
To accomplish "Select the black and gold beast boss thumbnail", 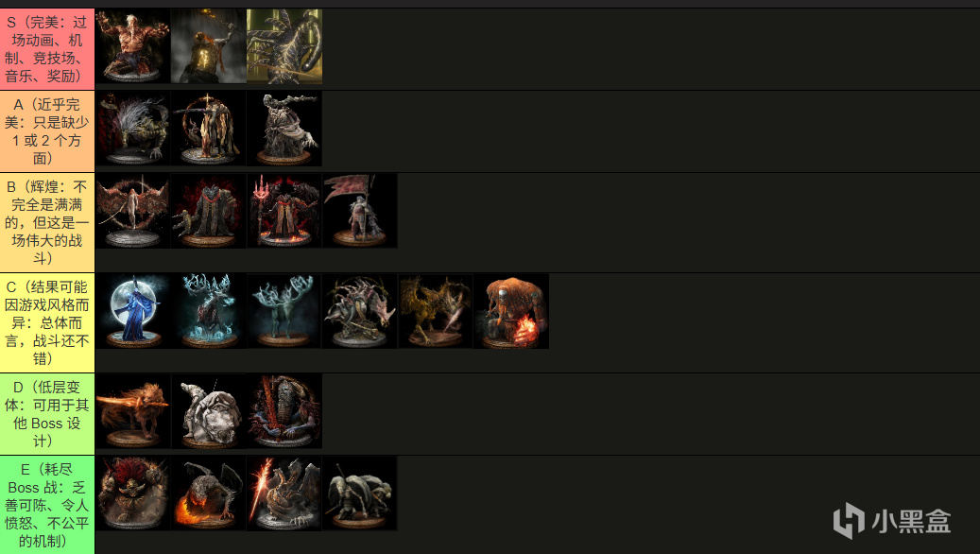I will pos(284,46).
